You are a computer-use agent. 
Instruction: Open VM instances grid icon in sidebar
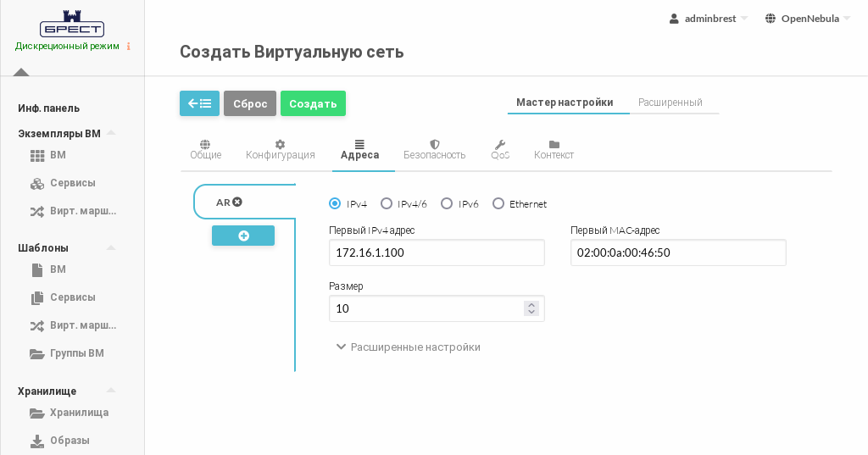[x=37, y=156]
